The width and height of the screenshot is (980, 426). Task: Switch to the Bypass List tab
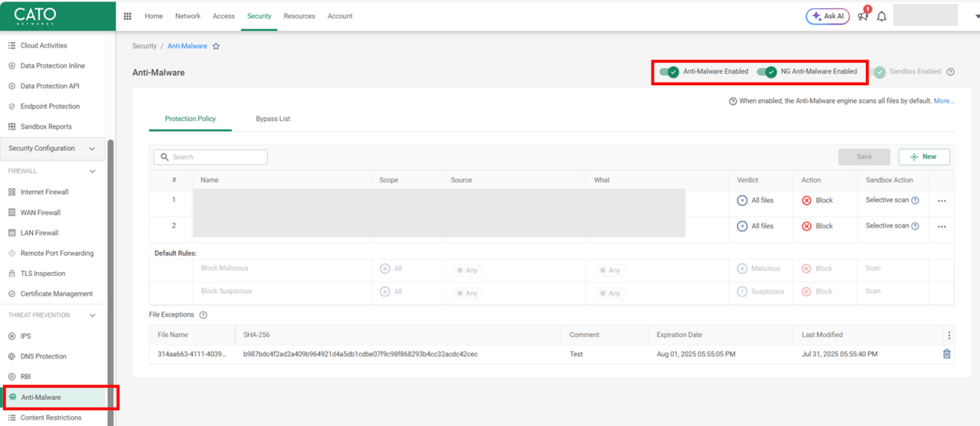point(273,119)
